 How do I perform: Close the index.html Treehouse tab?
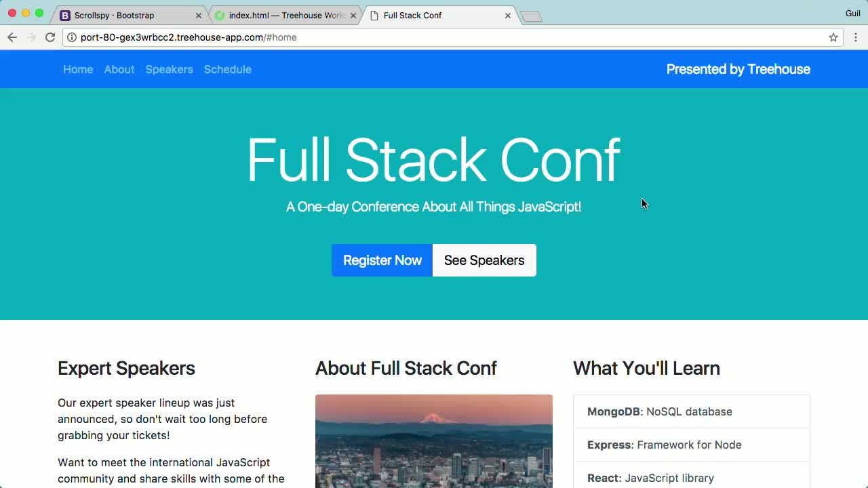(353, 15)
